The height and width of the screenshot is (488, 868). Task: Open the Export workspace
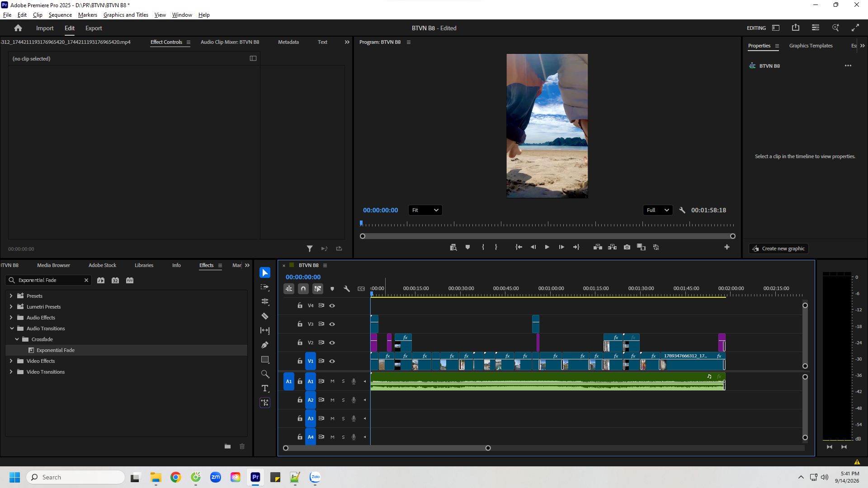94,28
